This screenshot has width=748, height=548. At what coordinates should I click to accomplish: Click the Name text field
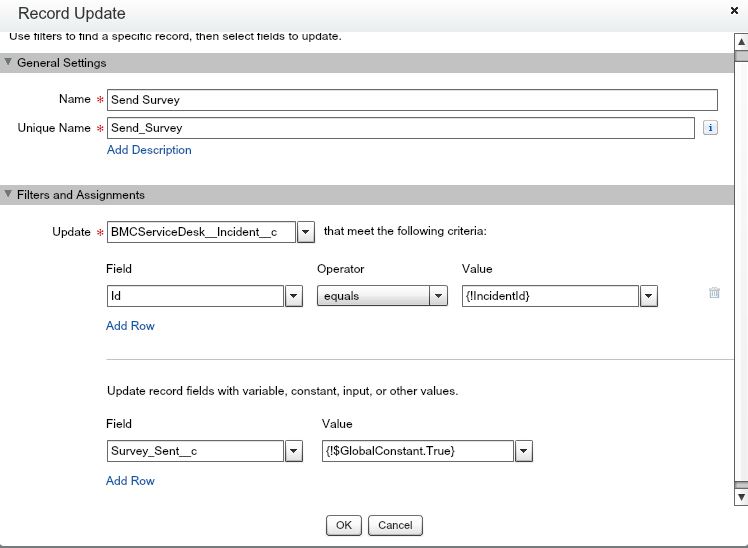(x=412, y=100)
